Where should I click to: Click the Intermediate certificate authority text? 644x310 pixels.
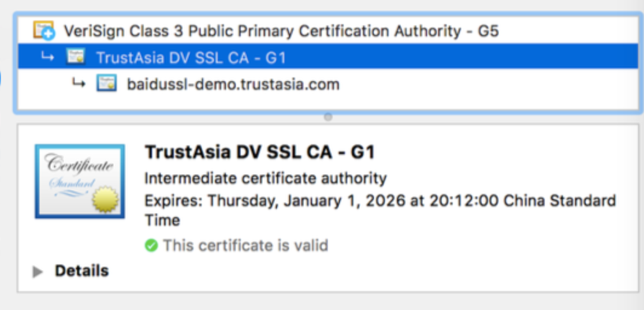click(265, 178)
